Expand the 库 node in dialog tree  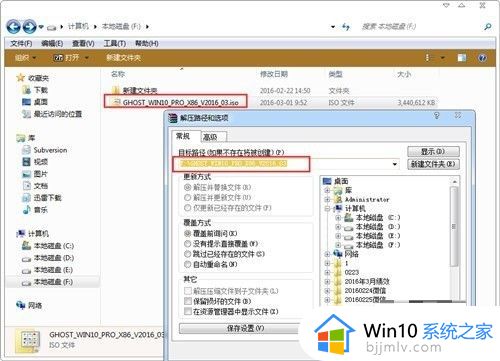pyautogui.click(x=327, y=190)
